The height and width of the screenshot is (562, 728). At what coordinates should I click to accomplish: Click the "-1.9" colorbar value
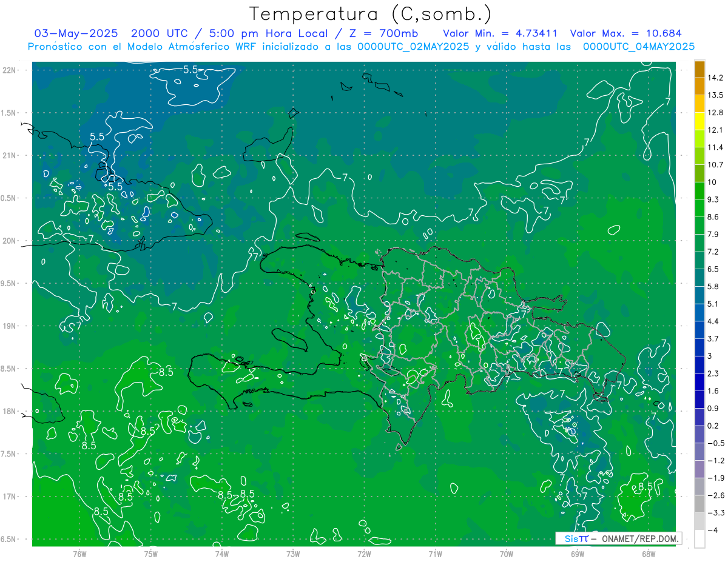tap(716, 478)
